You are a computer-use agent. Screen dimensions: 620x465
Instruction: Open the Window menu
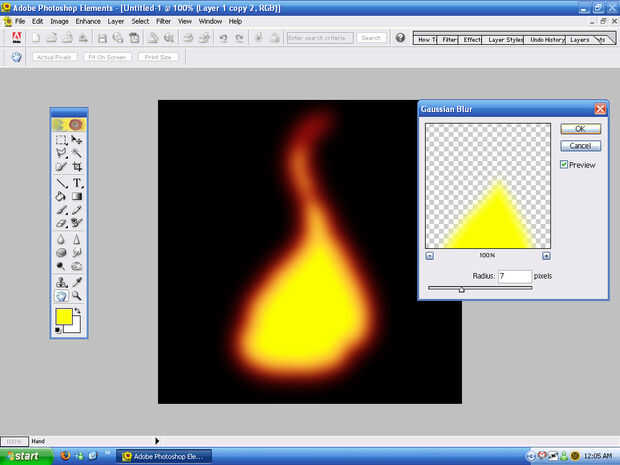210,21
